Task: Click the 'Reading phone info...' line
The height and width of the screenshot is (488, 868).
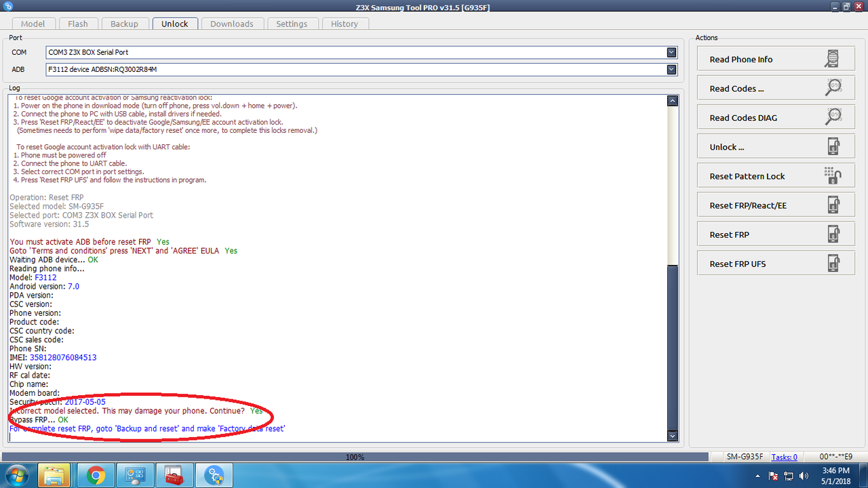Action: [47, 268]
